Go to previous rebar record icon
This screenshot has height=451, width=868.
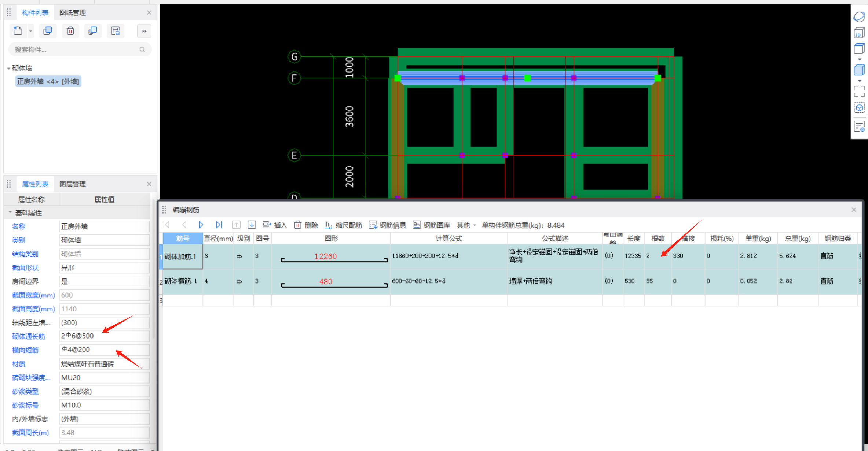[x=184, y=225]
